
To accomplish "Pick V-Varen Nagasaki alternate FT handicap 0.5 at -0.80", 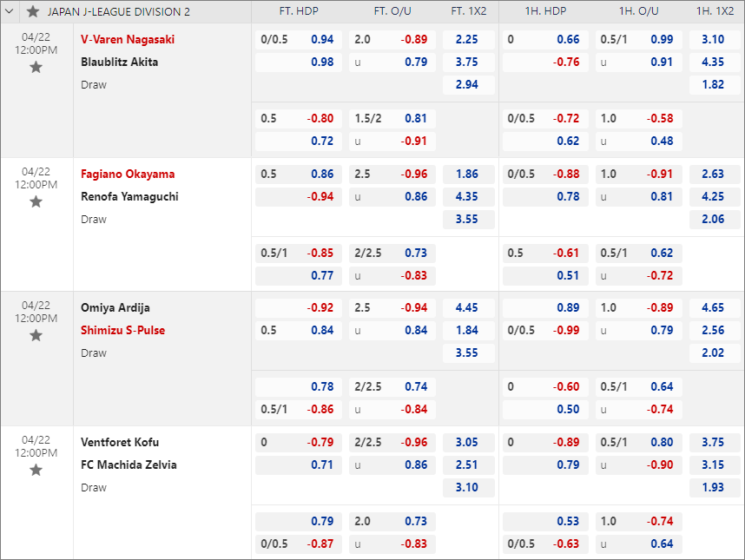I will click(x=299, y=118).
